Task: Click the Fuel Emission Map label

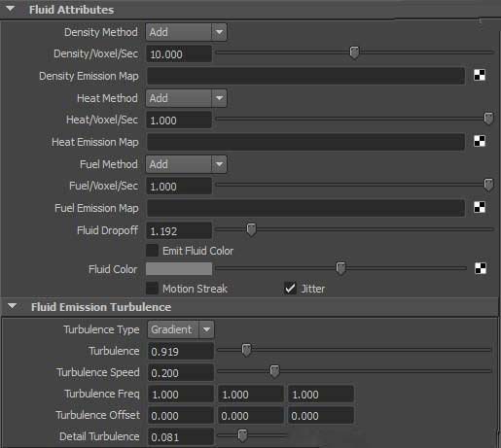Action: click(x=96, y=208)
